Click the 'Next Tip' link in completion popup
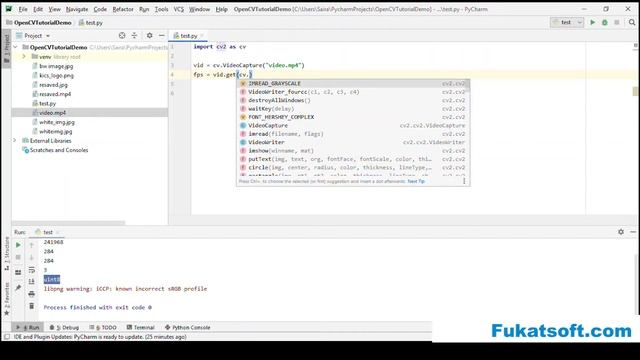 pos(416,181)
